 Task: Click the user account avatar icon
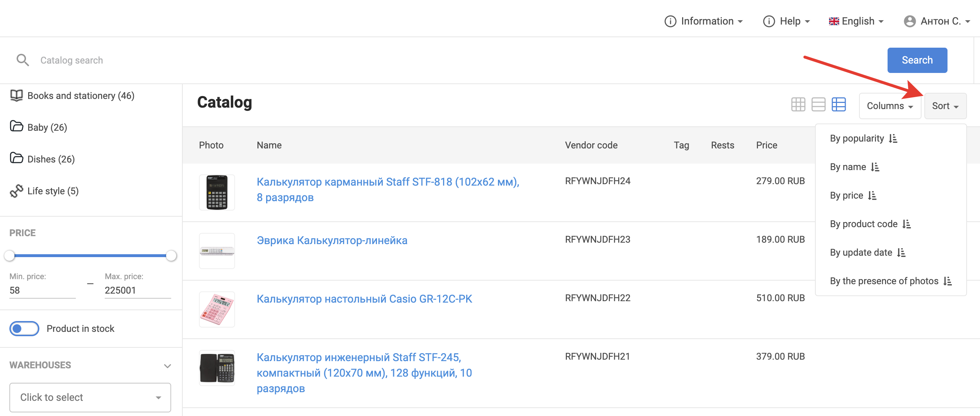click(x=909, y=21)
